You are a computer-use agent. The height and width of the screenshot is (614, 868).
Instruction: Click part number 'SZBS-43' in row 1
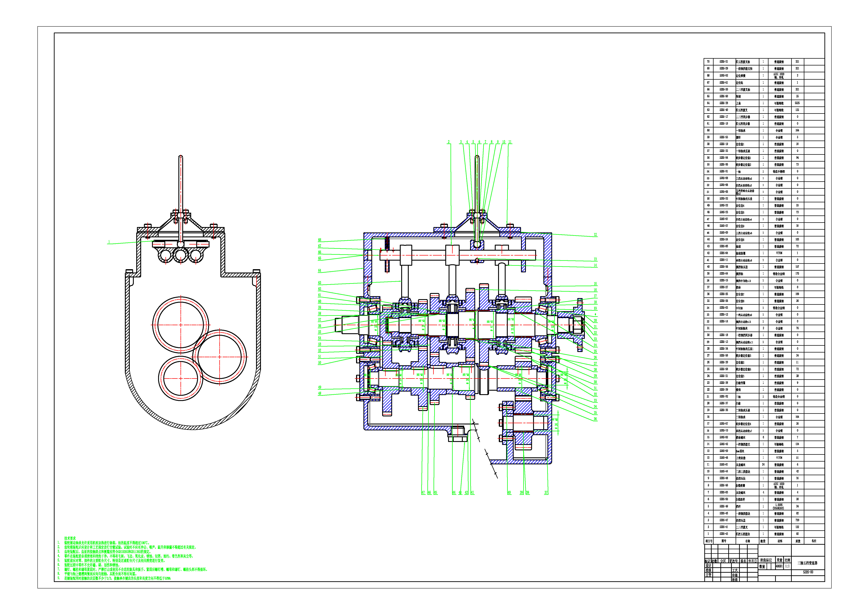[724, 534]
